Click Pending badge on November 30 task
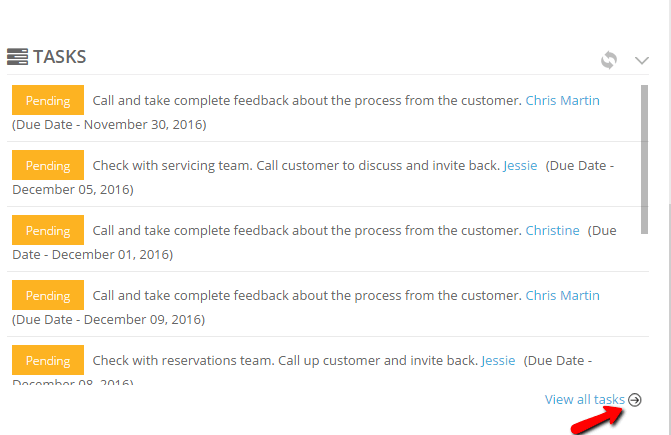The image size is (671, 435). (48, 100)
